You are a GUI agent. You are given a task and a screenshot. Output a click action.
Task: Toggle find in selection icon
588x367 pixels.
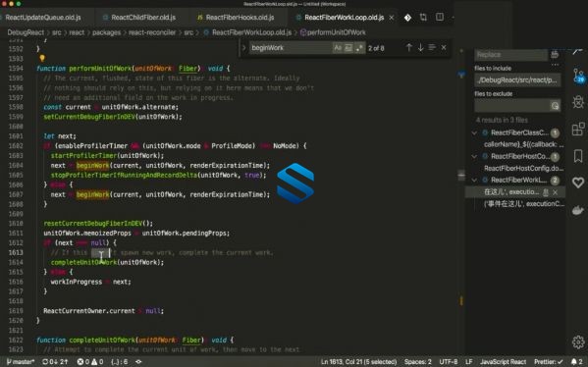pyautogui.click(x=432, y=48)
